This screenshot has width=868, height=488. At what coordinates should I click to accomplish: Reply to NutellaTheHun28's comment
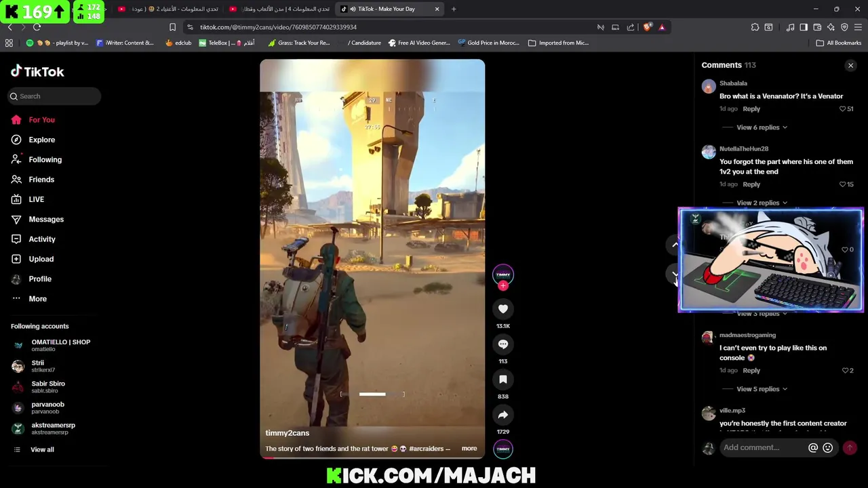click(751, 184)
